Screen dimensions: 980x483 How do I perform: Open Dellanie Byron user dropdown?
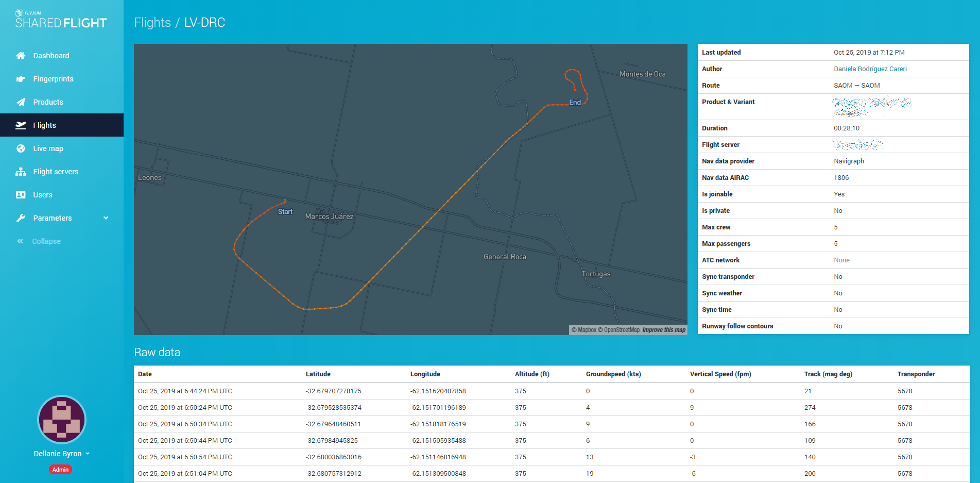62,454
